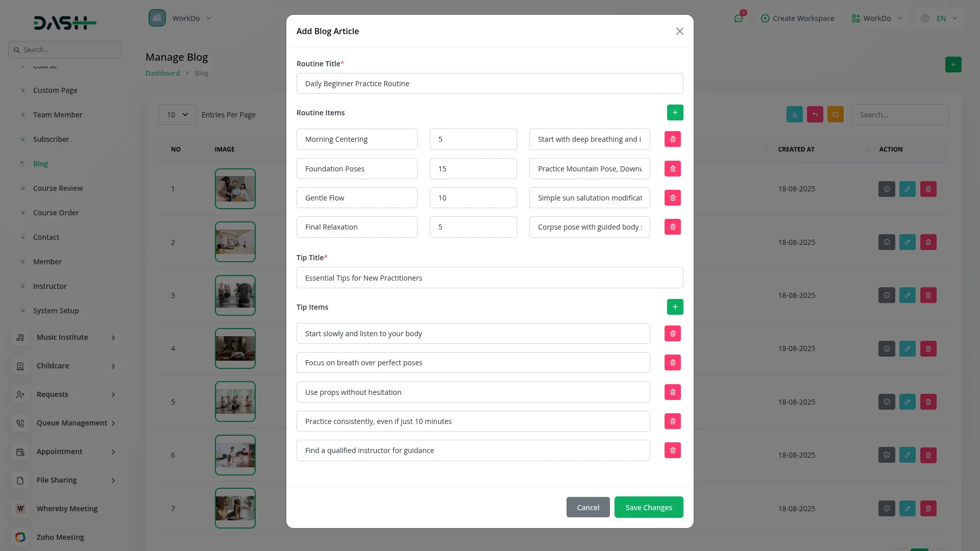Open the EN language dropdown

coord(940,18)
